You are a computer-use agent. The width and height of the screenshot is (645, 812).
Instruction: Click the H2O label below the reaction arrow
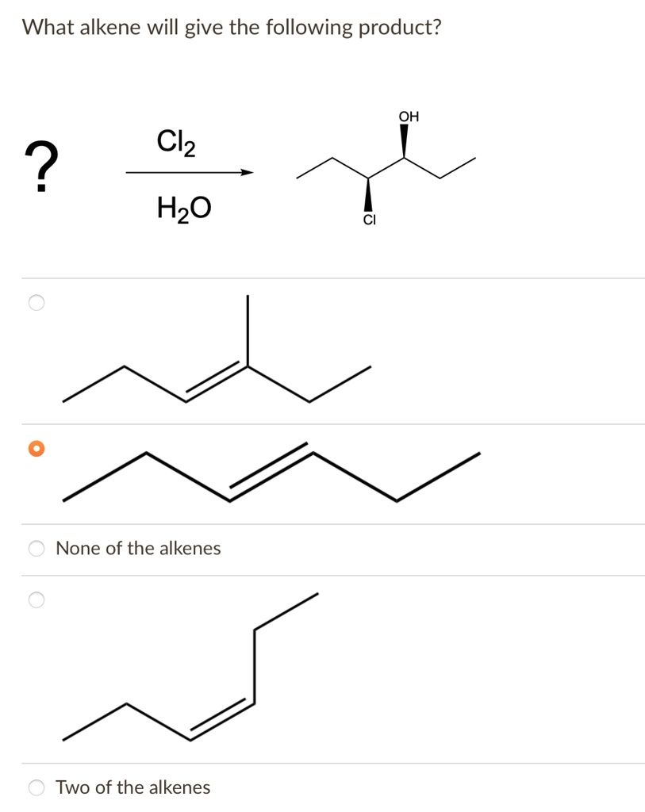click(x=182, y=208)
